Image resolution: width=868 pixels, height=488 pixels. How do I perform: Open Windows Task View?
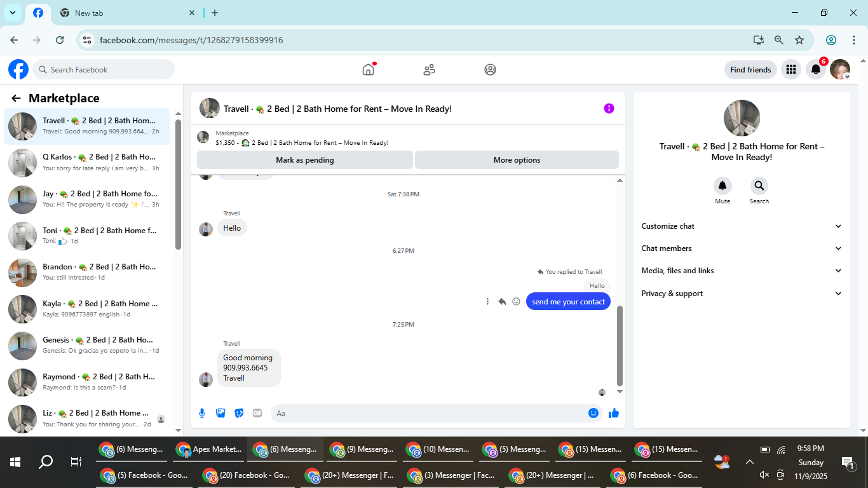(76, 462)
